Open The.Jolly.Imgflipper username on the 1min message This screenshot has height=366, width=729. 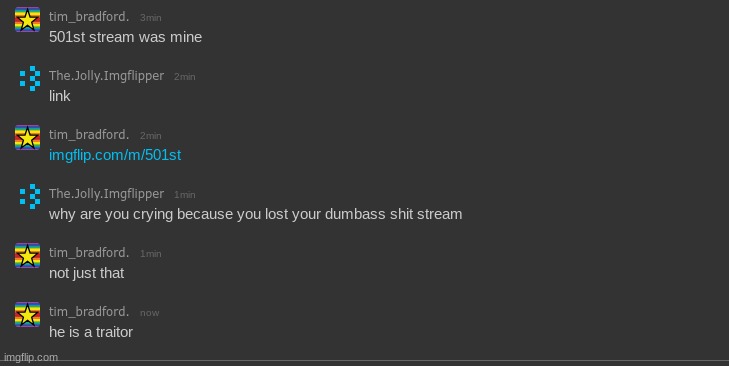(x=106, y=194)
